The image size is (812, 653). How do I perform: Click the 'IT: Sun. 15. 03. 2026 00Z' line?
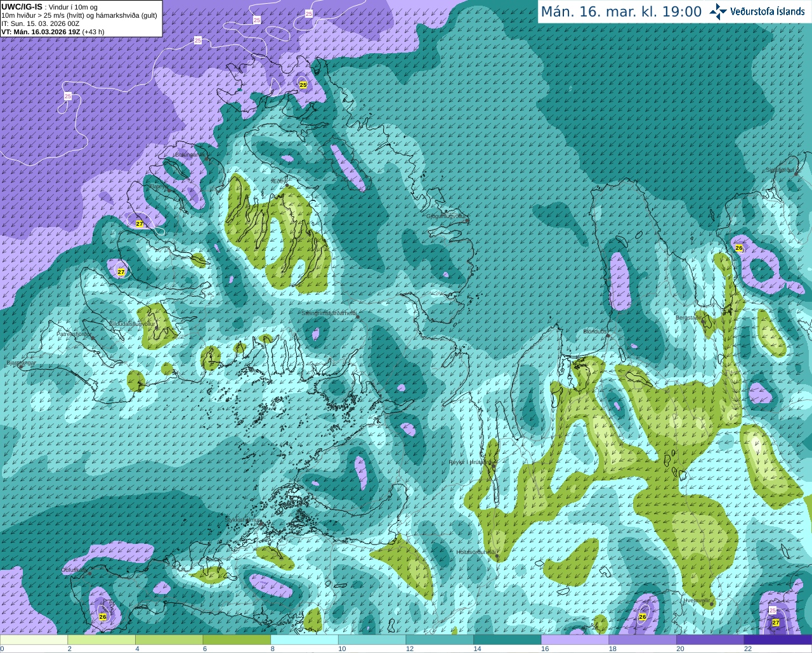tap(40, 23)
